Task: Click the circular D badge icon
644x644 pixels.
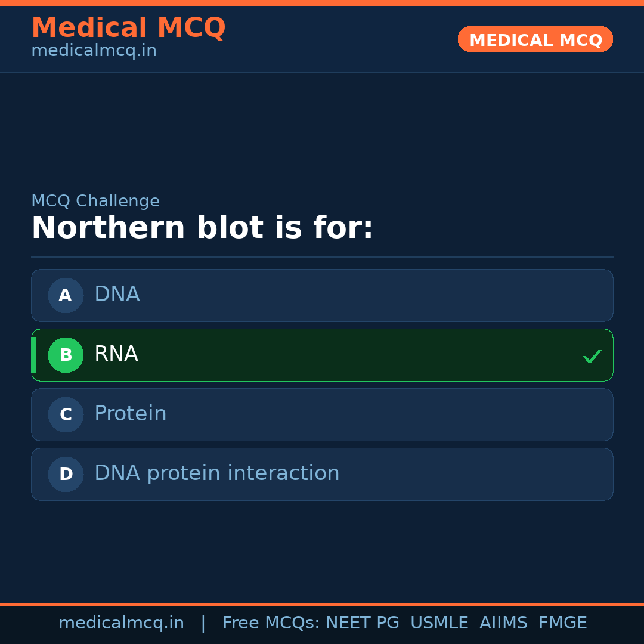Action: pyautogui.click(x=66, y=474)
